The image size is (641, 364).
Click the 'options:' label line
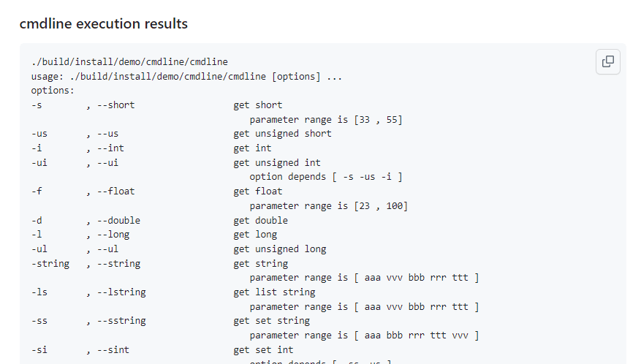[53, 91]
